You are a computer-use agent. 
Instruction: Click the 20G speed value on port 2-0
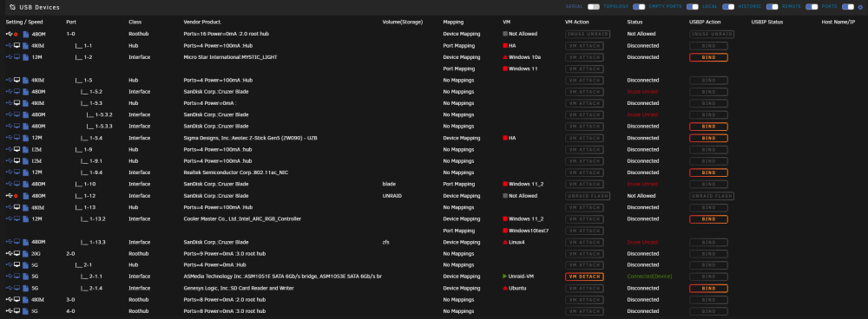36,253
